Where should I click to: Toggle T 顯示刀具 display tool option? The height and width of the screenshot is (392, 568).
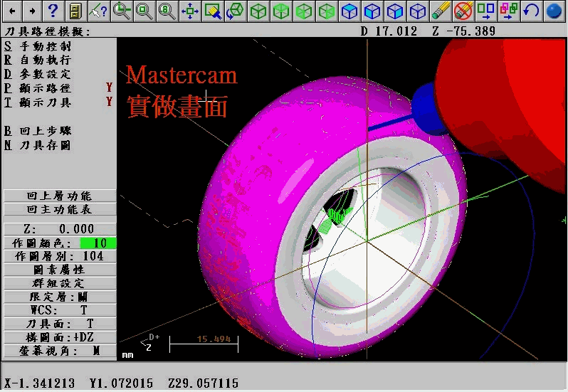coord(58,102)
